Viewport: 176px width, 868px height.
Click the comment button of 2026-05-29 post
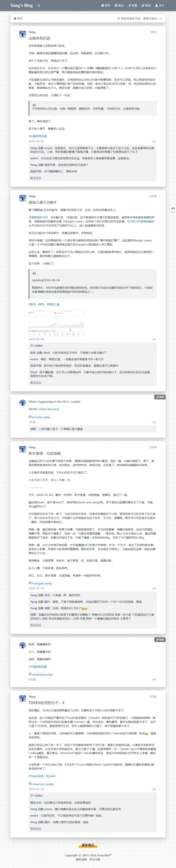[154, 789]
